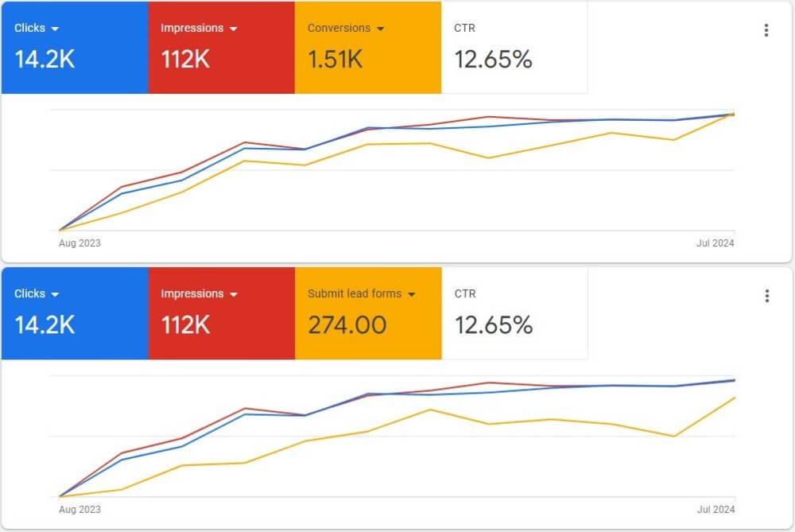Expand Clicks dropdown arrow beside Submit lead forms
This screenshot has height=532, width=795.
pyautogui.click(x=55, y=294)
